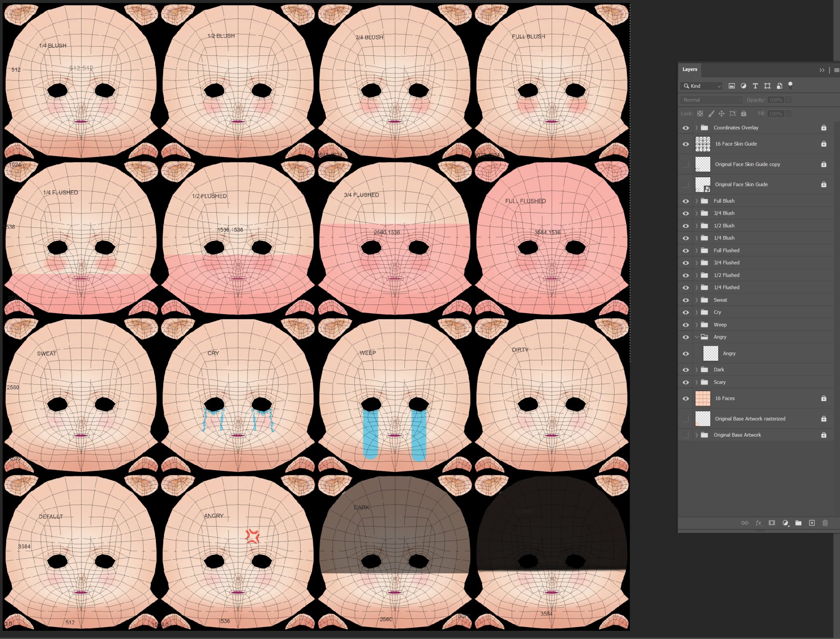Viewport: 840px width, 639px height.
Task: Click the Layers panel tab
Action: (x=689, y=69)
